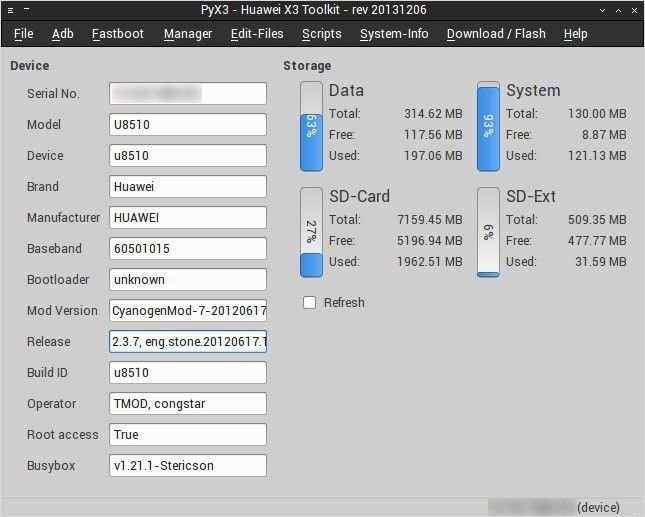Click the SD-Card used value 1962.51 MB
645x517 pixels.
tap(430, 262)
